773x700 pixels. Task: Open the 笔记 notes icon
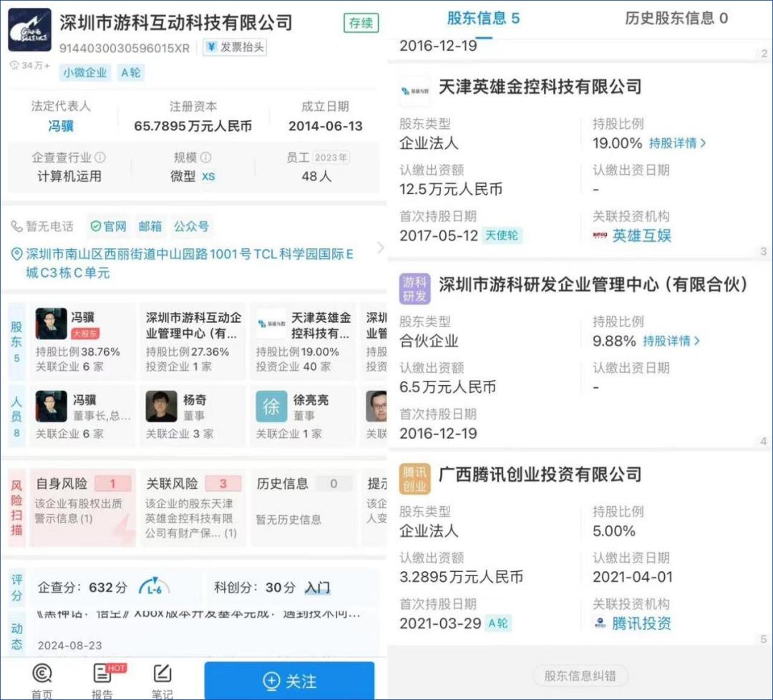pos(162,681)
